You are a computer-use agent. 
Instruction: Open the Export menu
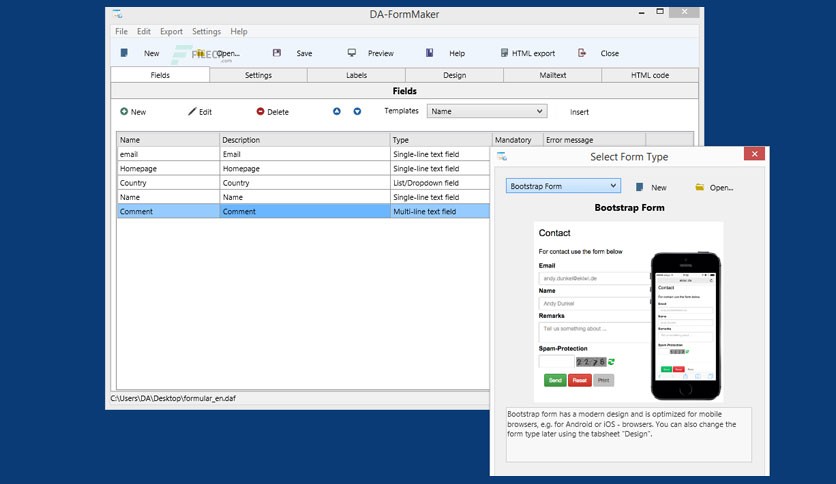point(171,31)
